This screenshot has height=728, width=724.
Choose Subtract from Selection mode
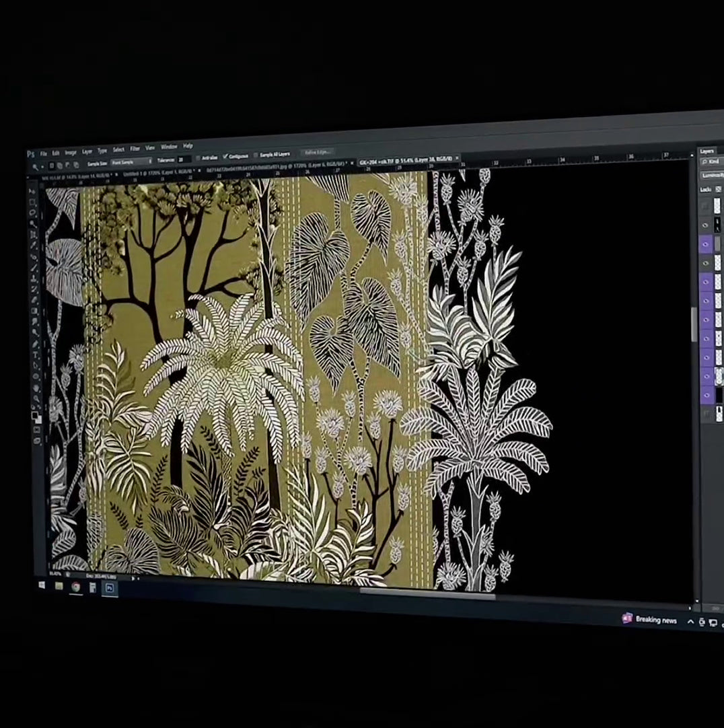tap(68, 164)
